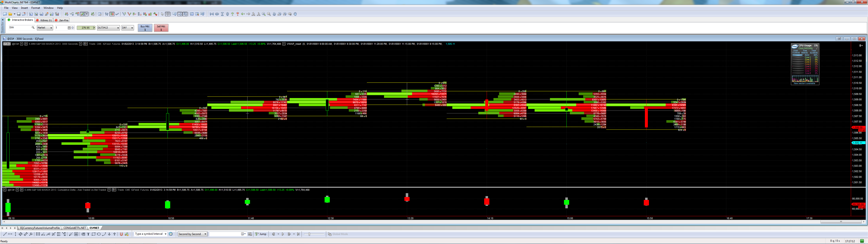Select the hand pan tool
Image resolution: width=868 pixels, height=244 pixels.
click(x=295, y=14)
